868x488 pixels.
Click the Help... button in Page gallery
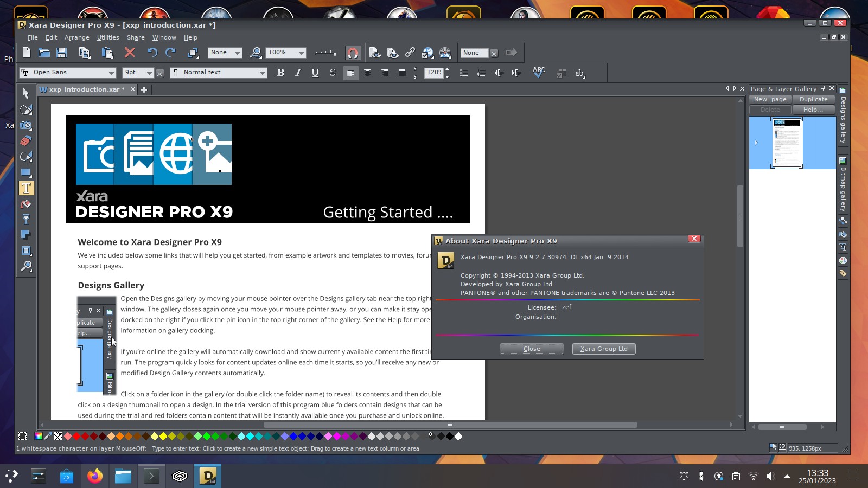813,110
